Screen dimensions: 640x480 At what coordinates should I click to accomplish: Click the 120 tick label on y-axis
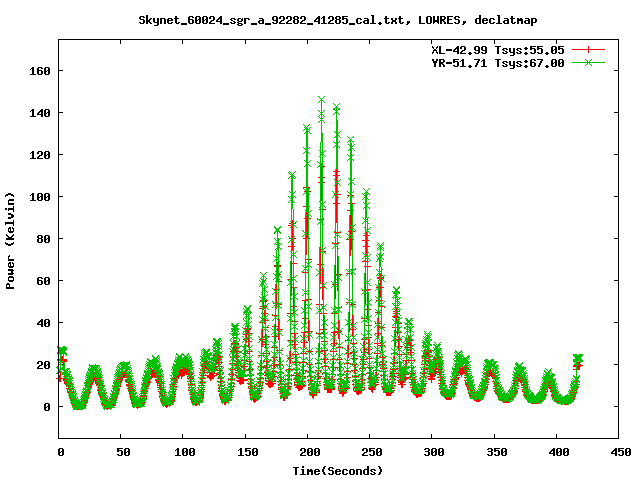point(40,155)
